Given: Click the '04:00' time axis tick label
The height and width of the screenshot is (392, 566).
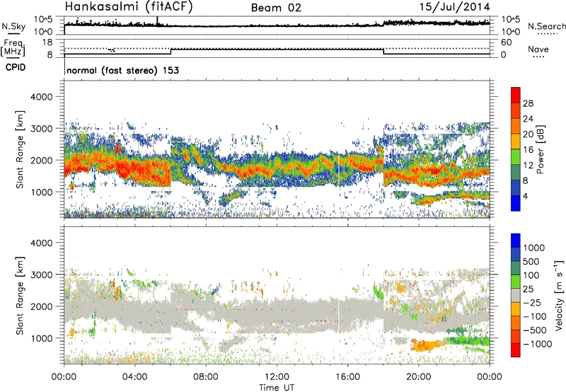Looking at the screenshot, I should tap(135, 377).
